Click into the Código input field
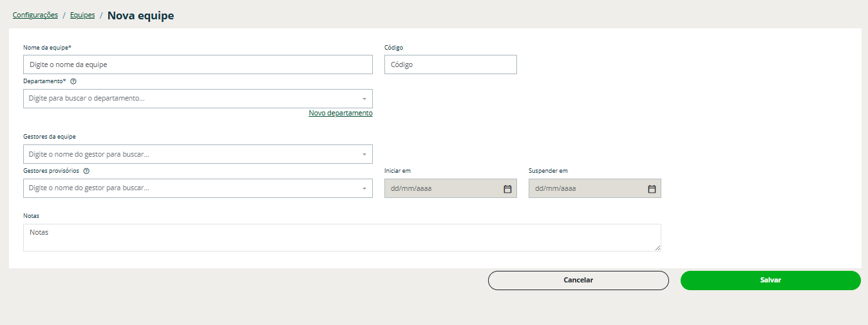The image size is (868, 325). pyautogui.click(x=450, y=64)
